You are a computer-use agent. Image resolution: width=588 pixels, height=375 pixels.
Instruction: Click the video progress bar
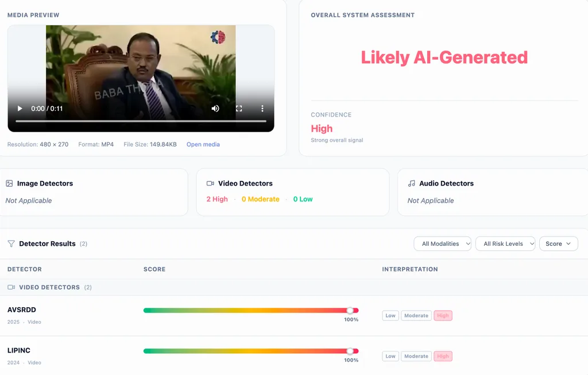coord(141,121)
